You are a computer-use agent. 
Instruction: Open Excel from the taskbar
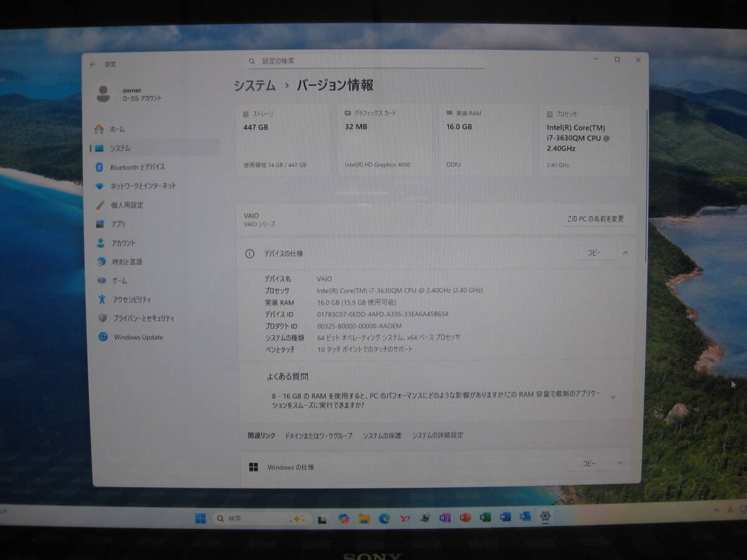pyautogui.click(x=486, y=517)
